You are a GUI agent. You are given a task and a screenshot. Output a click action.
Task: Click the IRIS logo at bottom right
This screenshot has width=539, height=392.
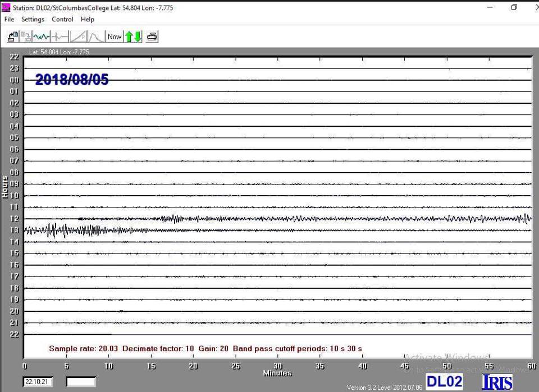497,382
